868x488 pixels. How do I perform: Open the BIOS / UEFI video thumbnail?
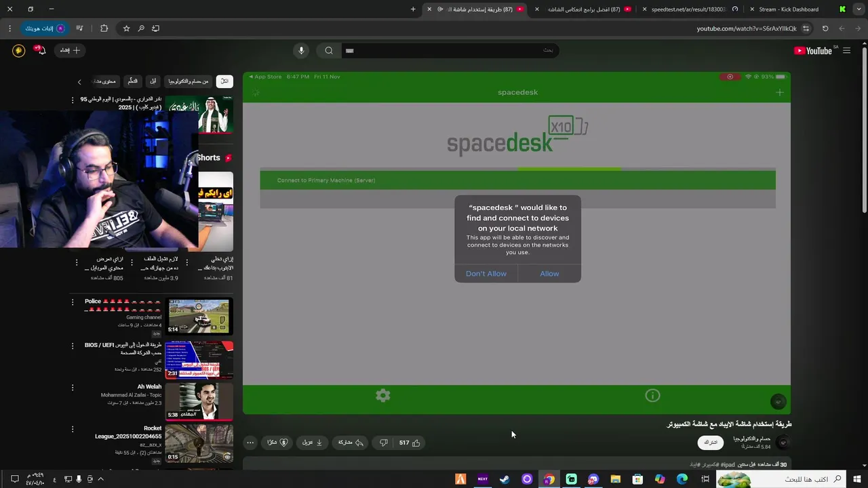199,360
